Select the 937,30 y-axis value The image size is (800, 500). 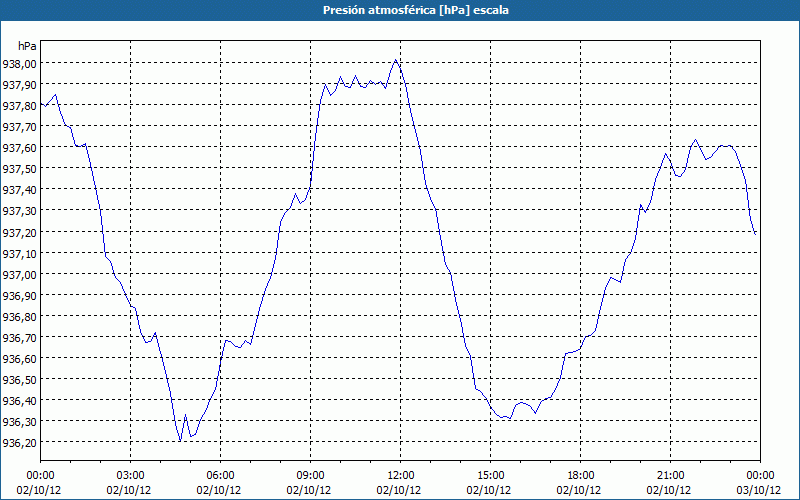(19, 211)
